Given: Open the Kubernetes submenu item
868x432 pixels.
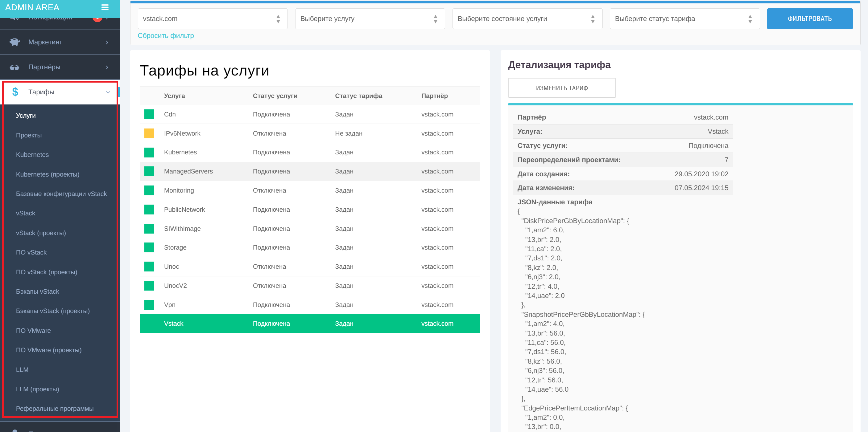Looking at the screenshot, I should 32,155.
